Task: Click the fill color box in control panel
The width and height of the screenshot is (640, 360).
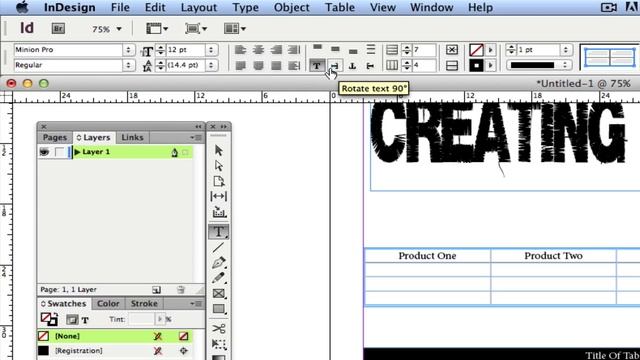Action: tap(476, 50)
